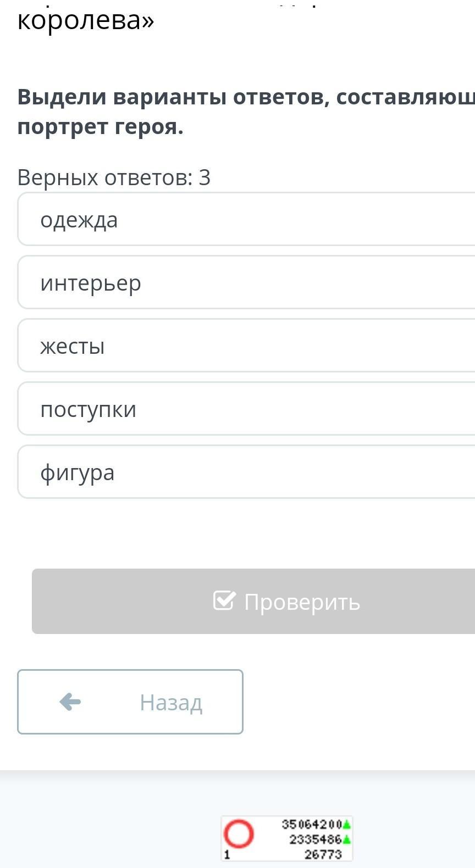The height and width of the screenshot is (868, 475).
Task: Click the left arrow icon in 'Назад'
Action: tap(70, 702)
